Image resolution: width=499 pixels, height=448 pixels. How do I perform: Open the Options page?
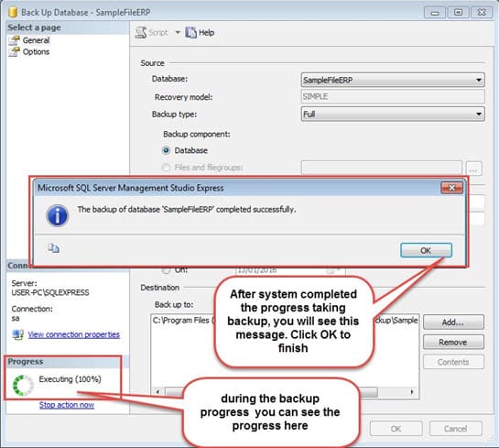pyautogui.click(x=36, y=51)
